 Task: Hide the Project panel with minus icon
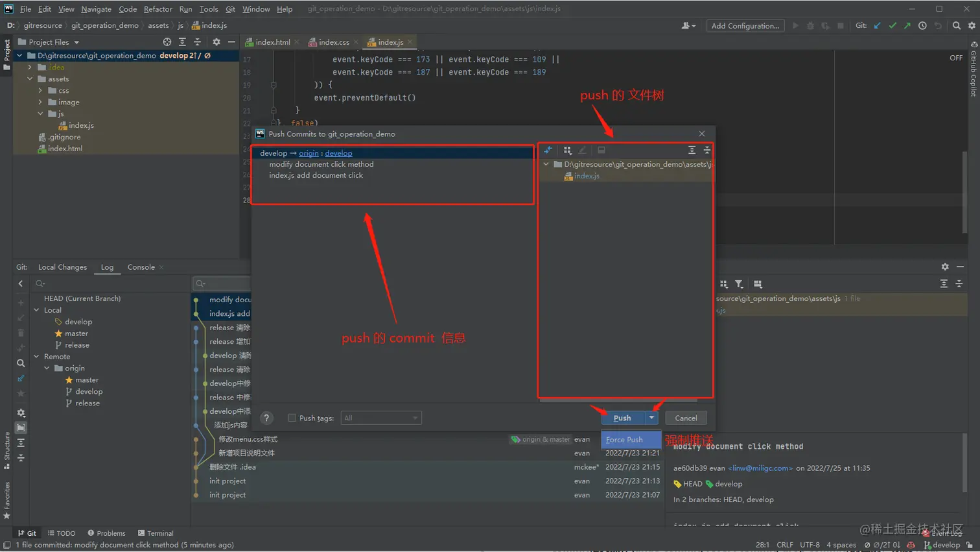[x=231, y=42]
